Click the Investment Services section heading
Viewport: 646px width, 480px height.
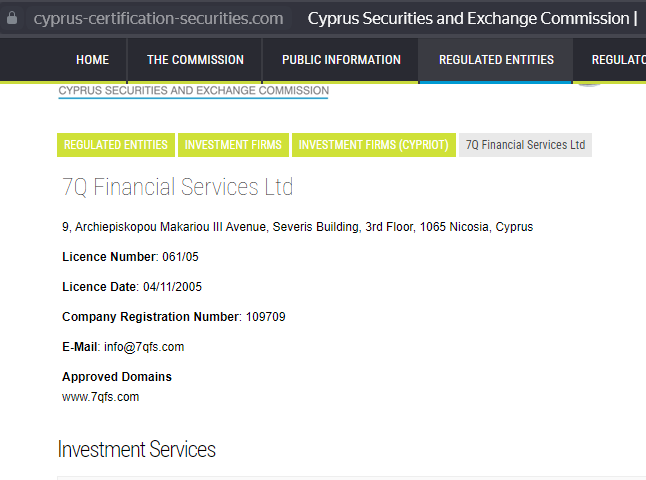coord(136,449)
